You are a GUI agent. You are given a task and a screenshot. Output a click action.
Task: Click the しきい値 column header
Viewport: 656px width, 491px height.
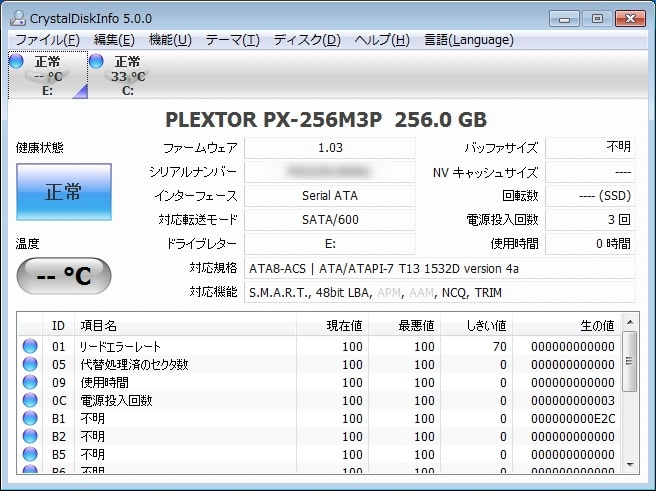pyautogui.click(x=487, y=325)
